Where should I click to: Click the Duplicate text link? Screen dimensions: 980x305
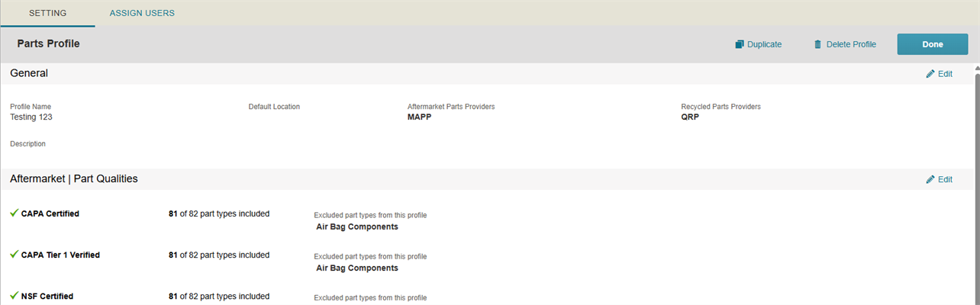coord(764,44)
